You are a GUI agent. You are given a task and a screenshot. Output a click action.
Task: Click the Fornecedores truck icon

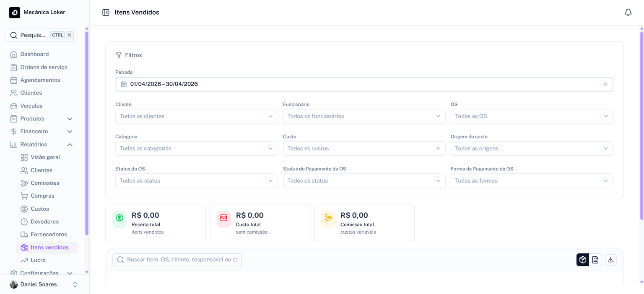coord(24,235)
